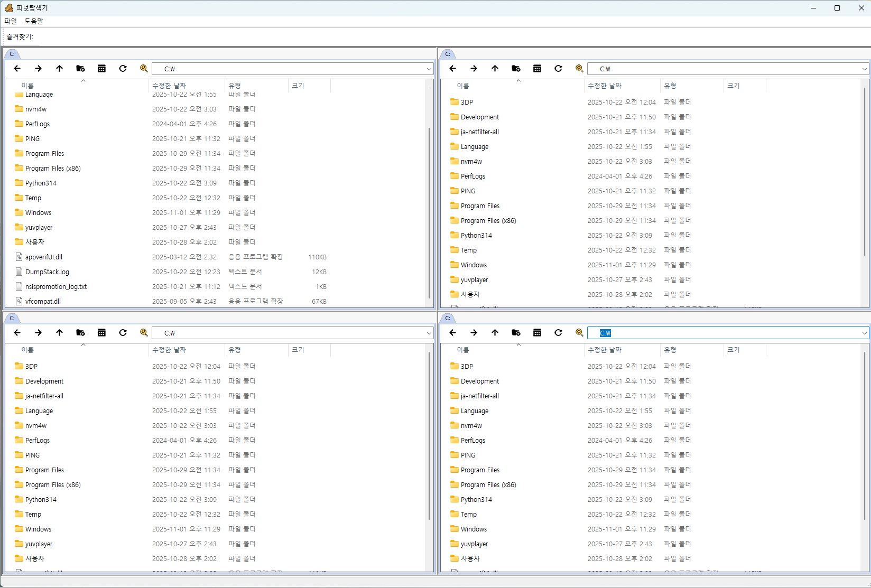Image resolution: width=871 pixels, height=588 pixels.
Task: Click the vertical scrollbar of the top-left pane
Action: click(429, 211)
